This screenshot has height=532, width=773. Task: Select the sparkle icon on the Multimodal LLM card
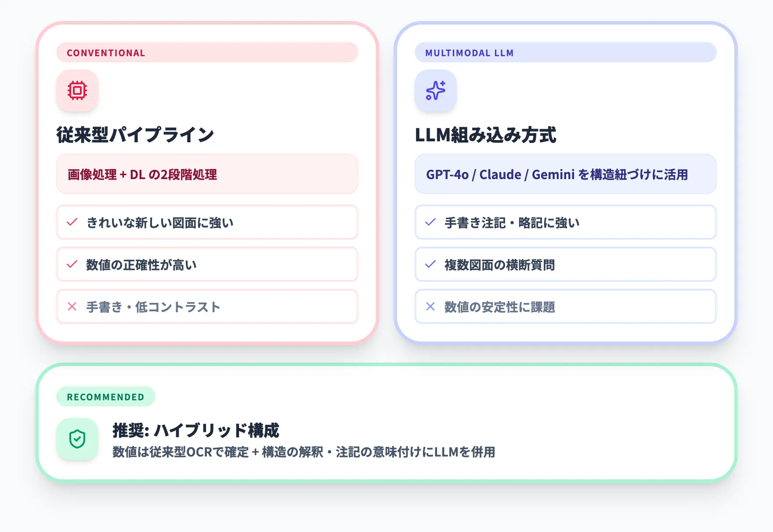436,90
